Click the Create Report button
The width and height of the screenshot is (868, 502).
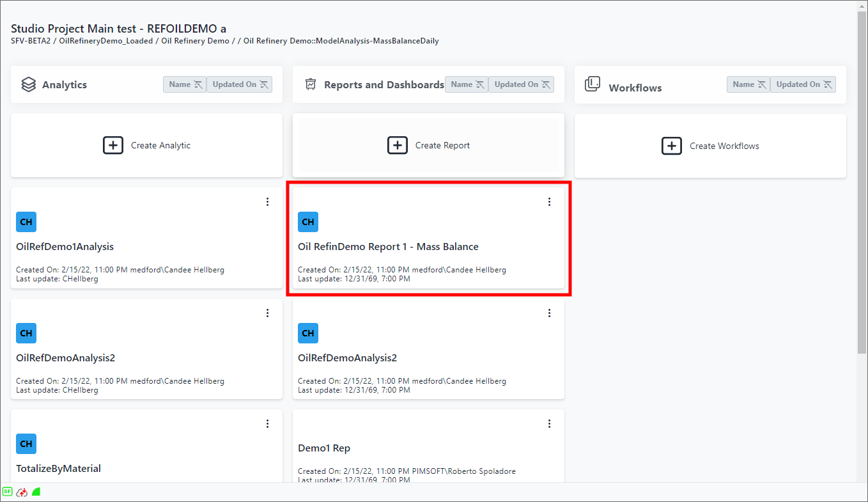tap(428, 146)
